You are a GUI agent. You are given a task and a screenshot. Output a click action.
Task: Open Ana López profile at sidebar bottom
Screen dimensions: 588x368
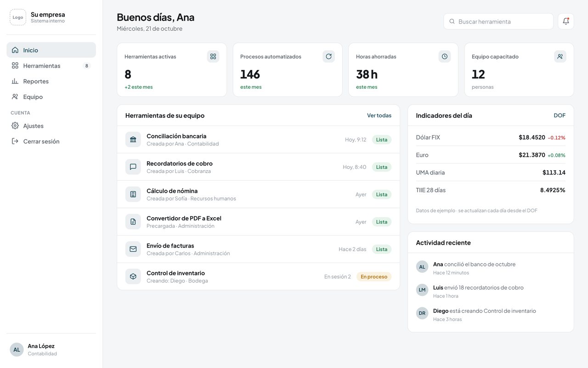coord(51,350)
